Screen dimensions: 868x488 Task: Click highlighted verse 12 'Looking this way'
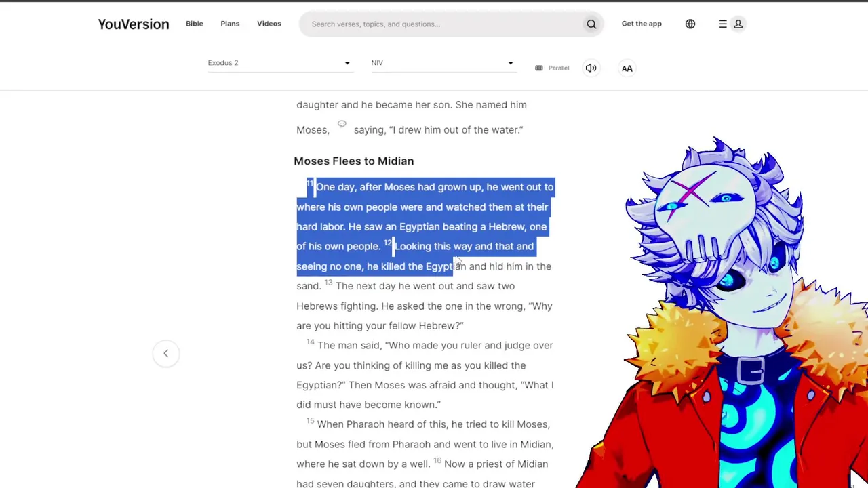433,247
